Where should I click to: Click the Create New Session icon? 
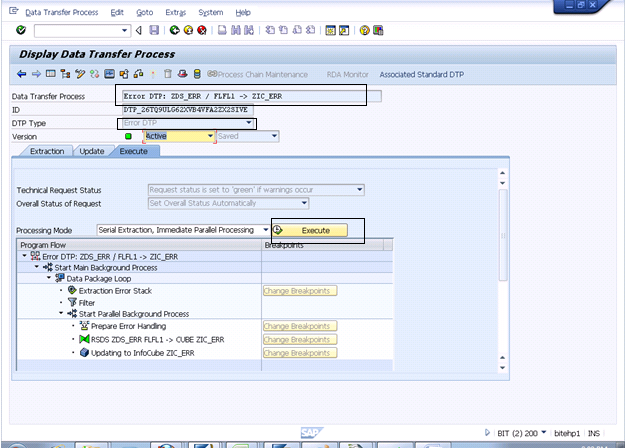tap(330, 30)
